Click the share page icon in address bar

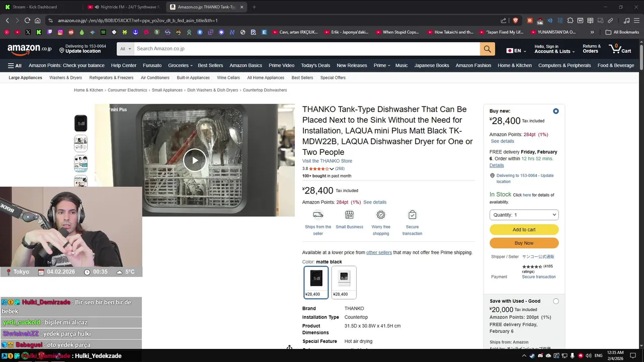(x=504, y=21)
